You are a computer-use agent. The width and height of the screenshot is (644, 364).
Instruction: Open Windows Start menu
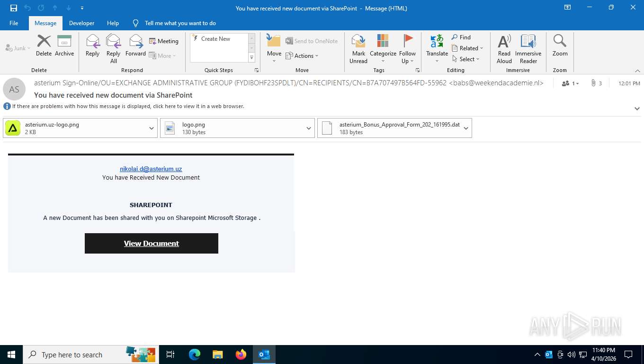(x=11, y=355)
